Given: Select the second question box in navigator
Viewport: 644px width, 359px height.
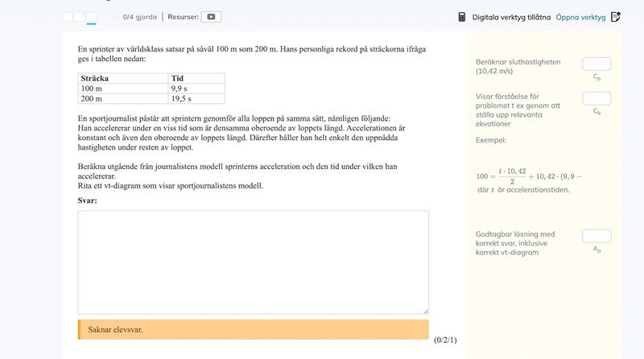Looking at the screenshot, I should [x=79, y=16].
